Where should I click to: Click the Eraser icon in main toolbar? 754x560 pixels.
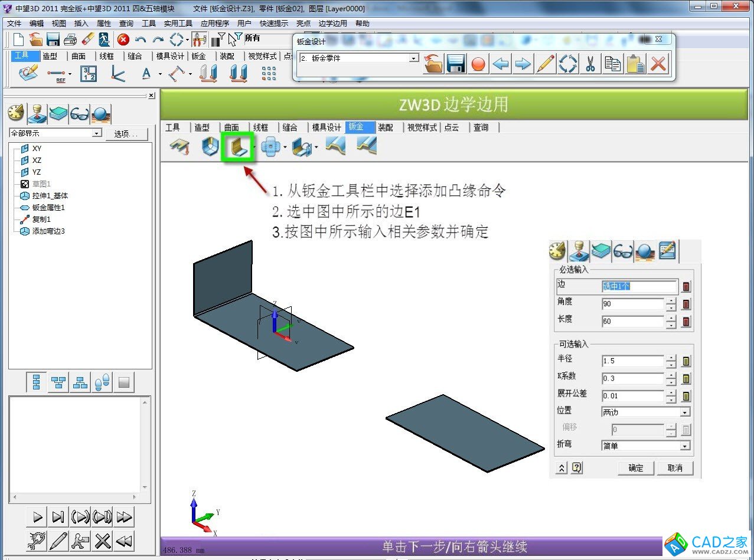tap(87, 40)
